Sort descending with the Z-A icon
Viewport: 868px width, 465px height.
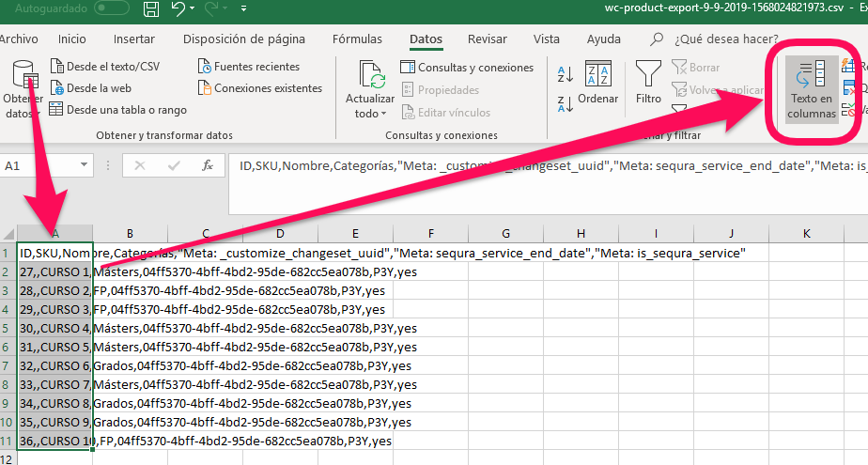point(565,103)
